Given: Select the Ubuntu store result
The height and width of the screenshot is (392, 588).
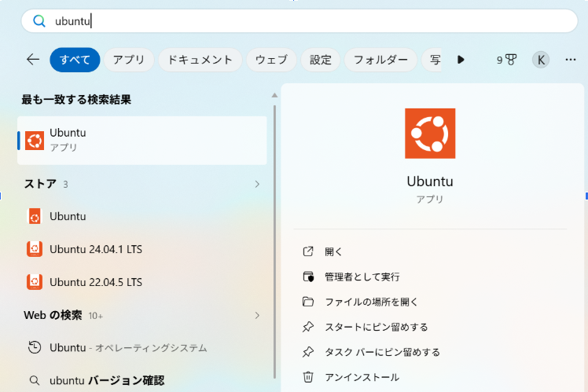Looking at the screenshot, I should (x=142, y=216).
